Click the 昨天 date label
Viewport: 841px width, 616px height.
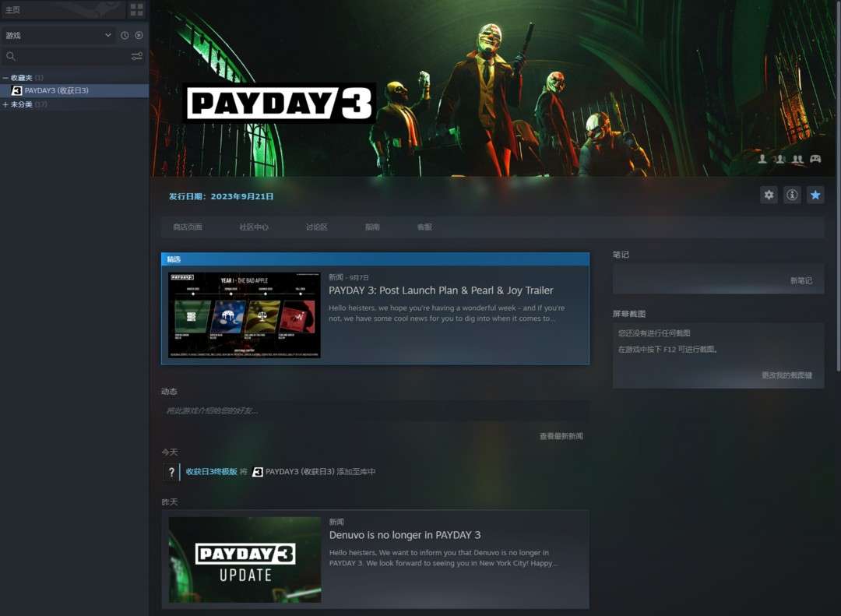[x=170, y=502]
